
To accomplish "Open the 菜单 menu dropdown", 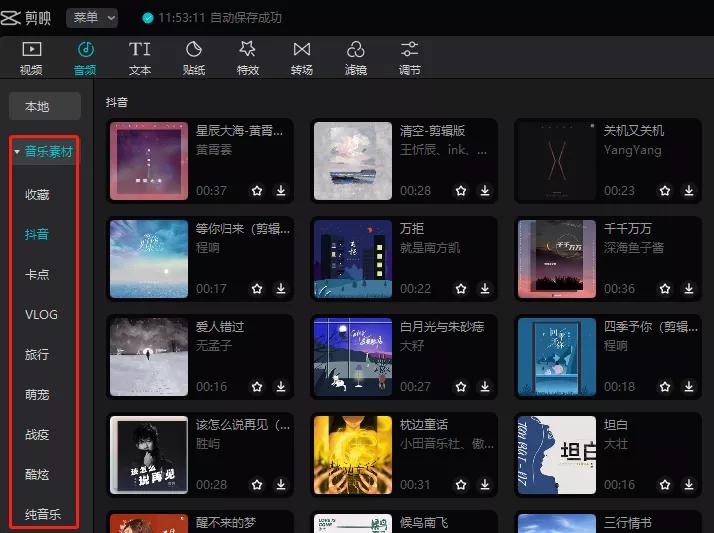I will 92,18.
